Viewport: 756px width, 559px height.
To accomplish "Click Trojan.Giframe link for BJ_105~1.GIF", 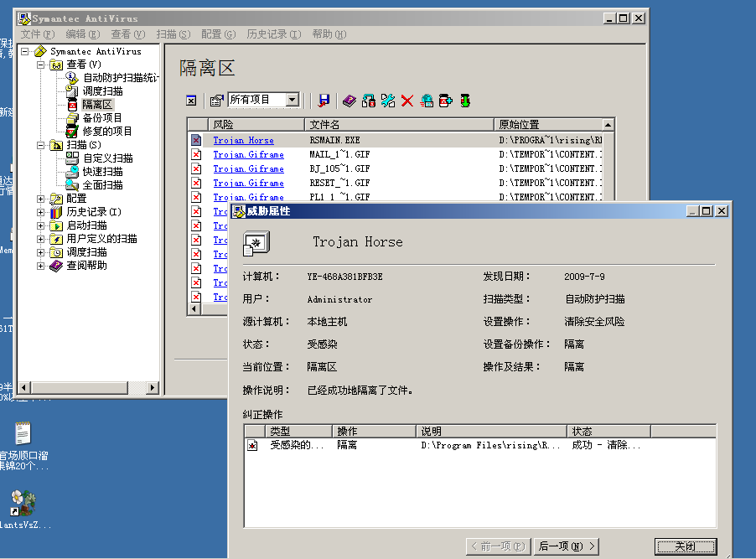I will point(248,168).
